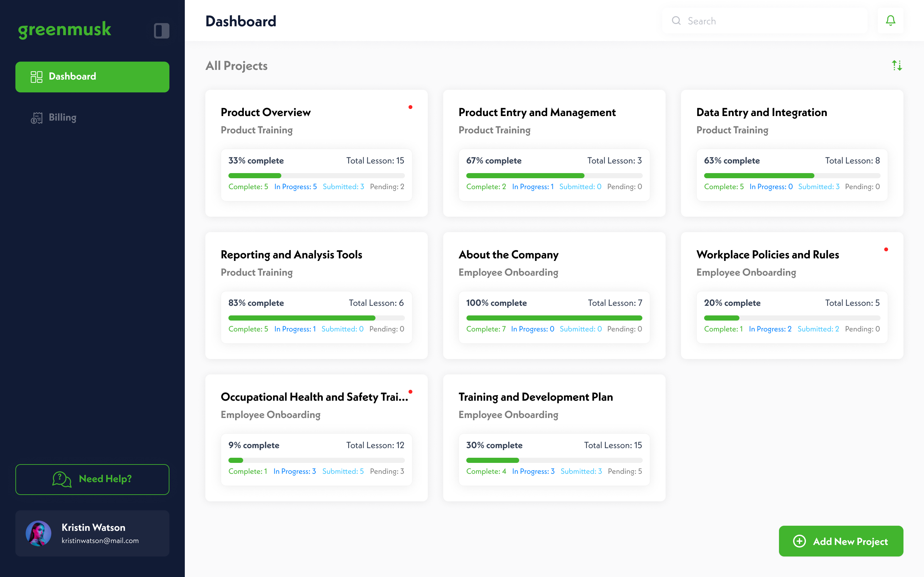Click red notification dot on Product Overview

410,107
